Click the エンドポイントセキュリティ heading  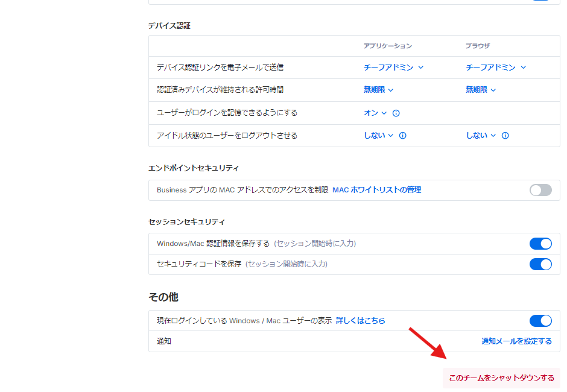pyautogui.click(x=194, y=168)
